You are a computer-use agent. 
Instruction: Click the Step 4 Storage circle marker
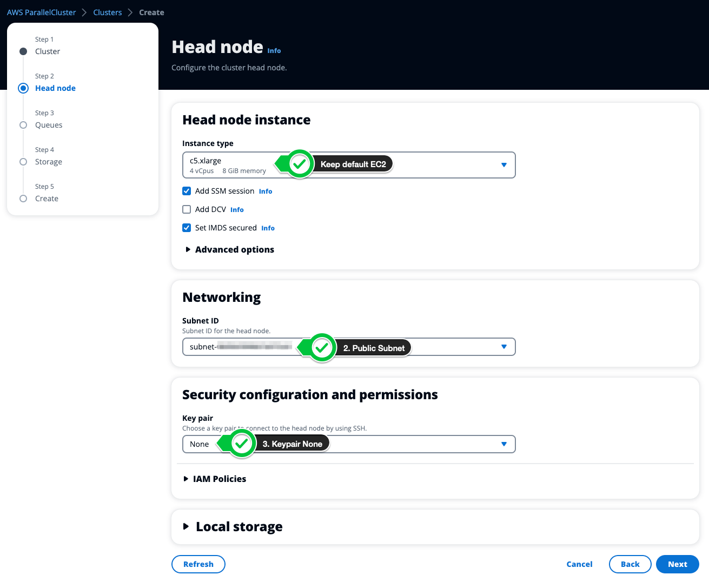[x=23, y=162]
